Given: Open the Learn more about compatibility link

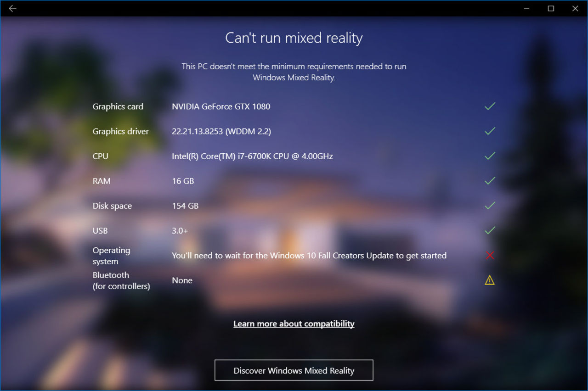Looking at the screenshot, I should point(294,324).
